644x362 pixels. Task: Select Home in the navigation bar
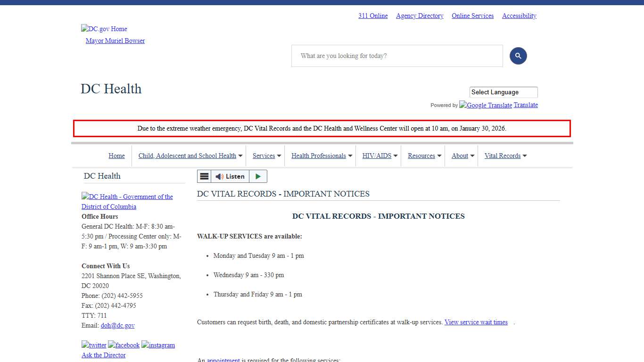point(116,156)
